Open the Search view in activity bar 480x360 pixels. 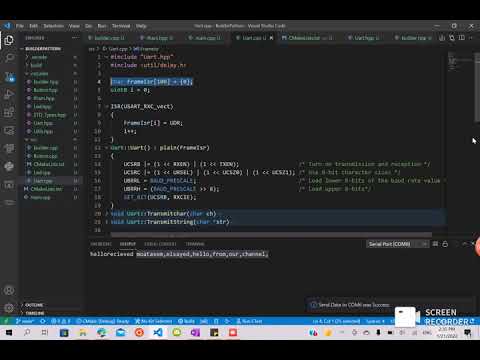tap(9, 58)
